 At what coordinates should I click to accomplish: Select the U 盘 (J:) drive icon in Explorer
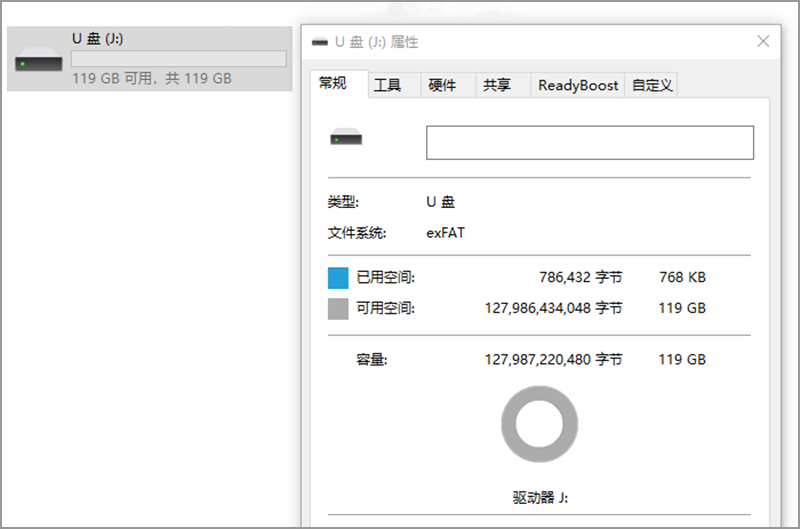point(39,59)
